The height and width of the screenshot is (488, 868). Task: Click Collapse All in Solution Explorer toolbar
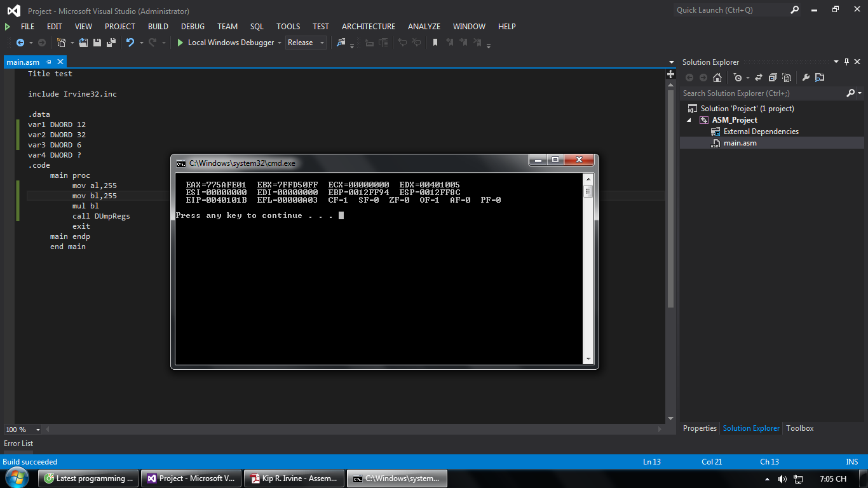tap(773, 78)
